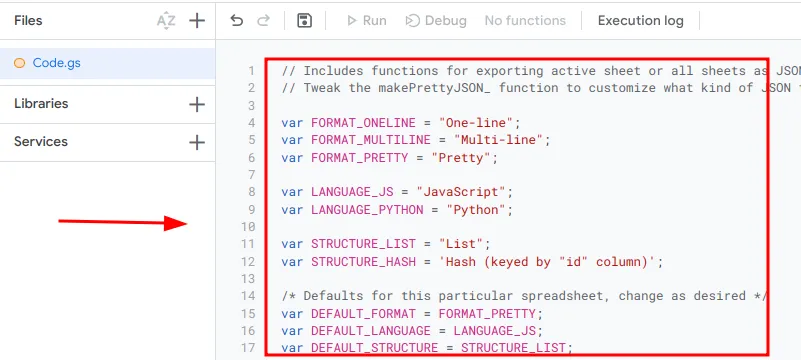
Task: Click STRUCTURE_LIST variable name on line 11
Action: (364, 244)
